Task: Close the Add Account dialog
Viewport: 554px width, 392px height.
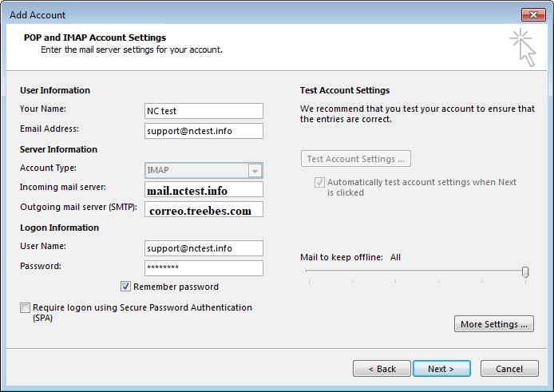Action: pyautogui.click(x=533, y=15)
